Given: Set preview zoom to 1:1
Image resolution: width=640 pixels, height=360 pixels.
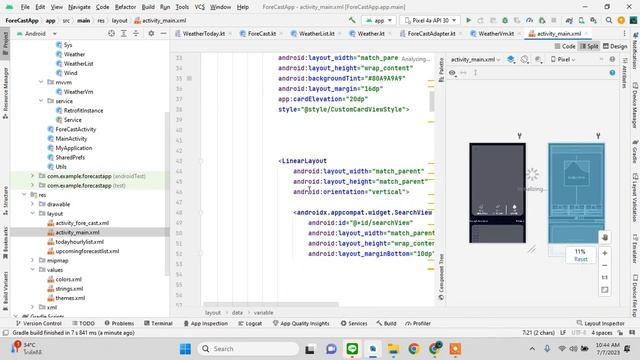Looking at the screenshot, I should (605, 278).
